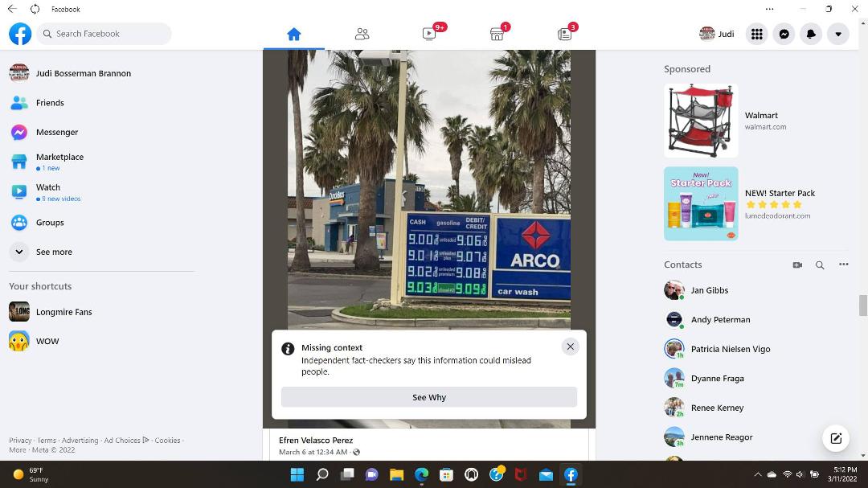Show hidden system tray icons
This screenshot has width=868, height=488.
coord(757,474)
